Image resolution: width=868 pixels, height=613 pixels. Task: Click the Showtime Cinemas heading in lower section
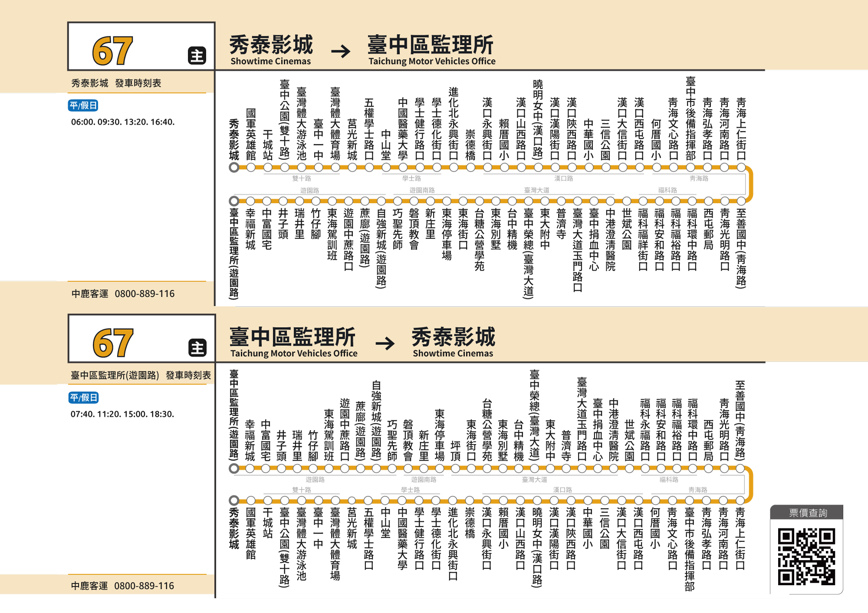click(453, 353)
